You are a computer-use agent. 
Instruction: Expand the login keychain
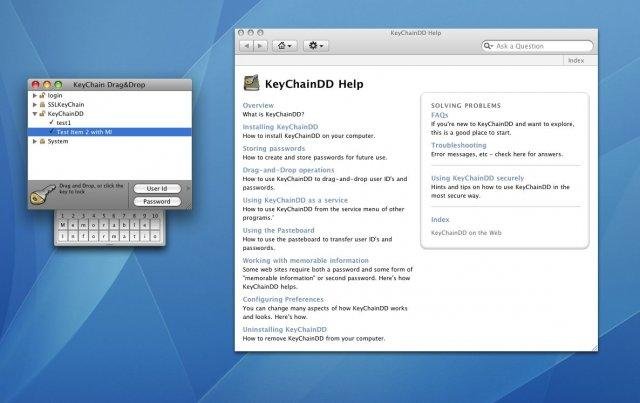pos(35,96)
